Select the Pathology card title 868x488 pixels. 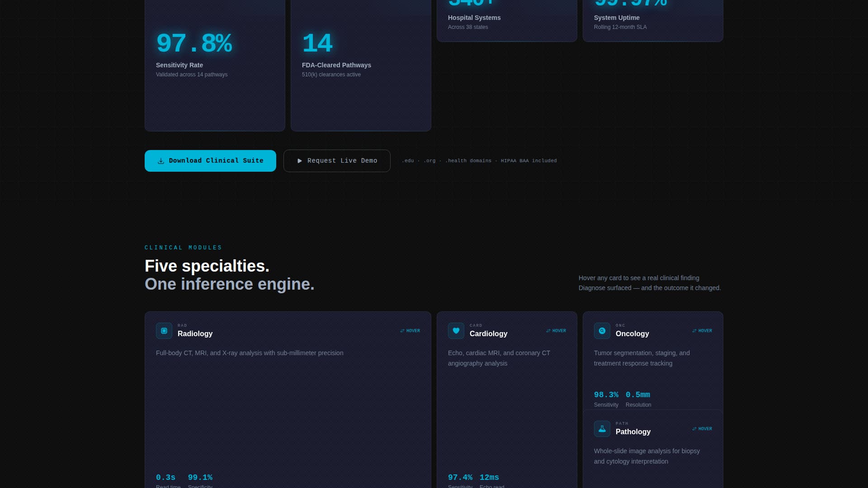633,432
